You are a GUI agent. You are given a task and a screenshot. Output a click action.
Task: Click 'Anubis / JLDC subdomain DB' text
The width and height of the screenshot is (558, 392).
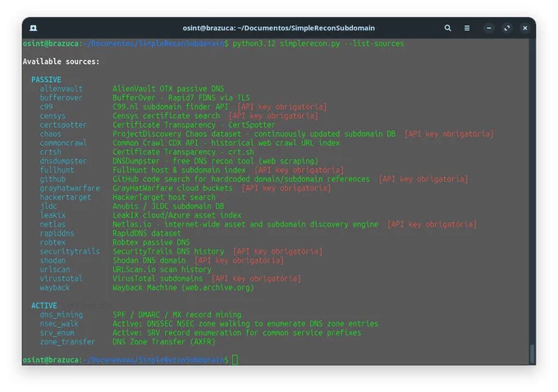point(168,207)
